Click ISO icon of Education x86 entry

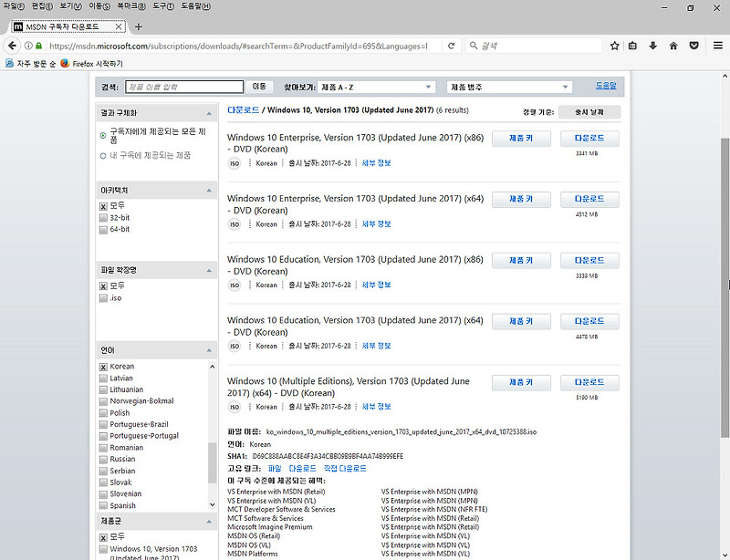[235, 285]
